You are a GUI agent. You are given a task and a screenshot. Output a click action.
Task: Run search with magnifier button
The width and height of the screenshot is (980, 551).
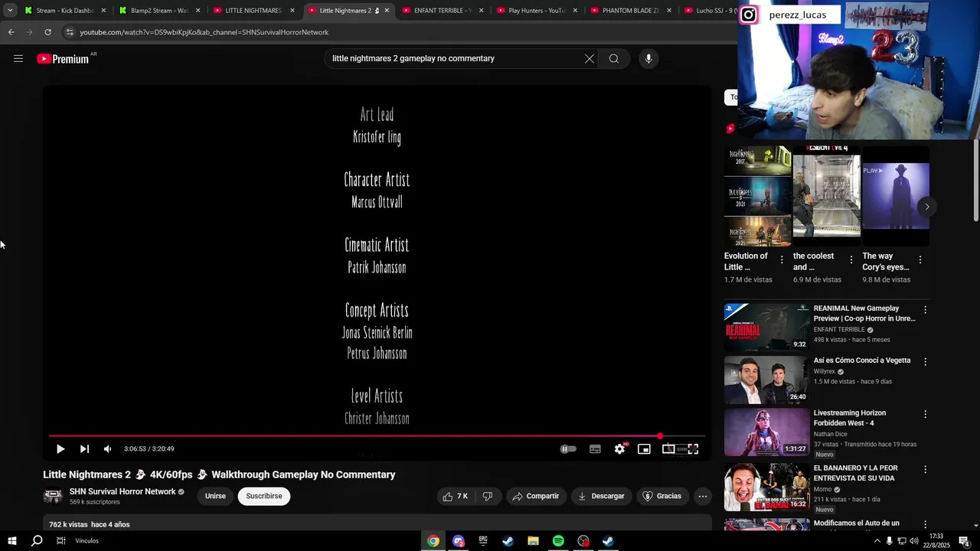[x=613, y=58]
